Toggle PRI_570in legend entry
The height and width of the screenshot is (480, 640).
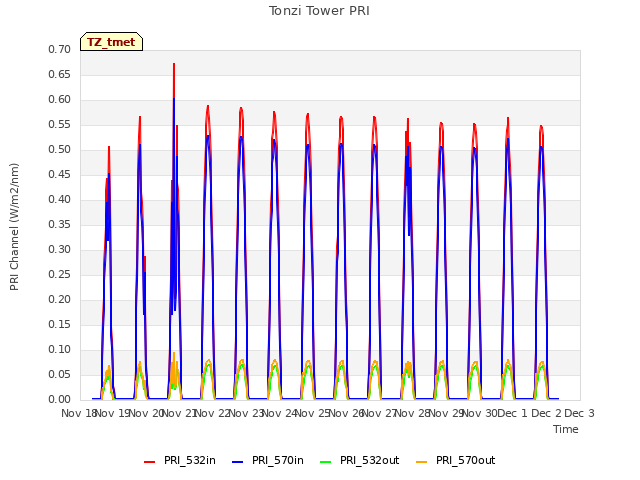[268, 460]
